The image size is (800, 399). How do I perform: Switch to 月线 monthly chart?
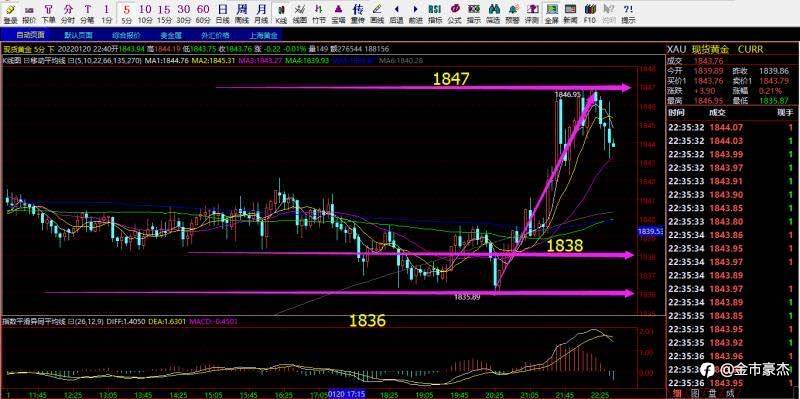click(261, 13)
